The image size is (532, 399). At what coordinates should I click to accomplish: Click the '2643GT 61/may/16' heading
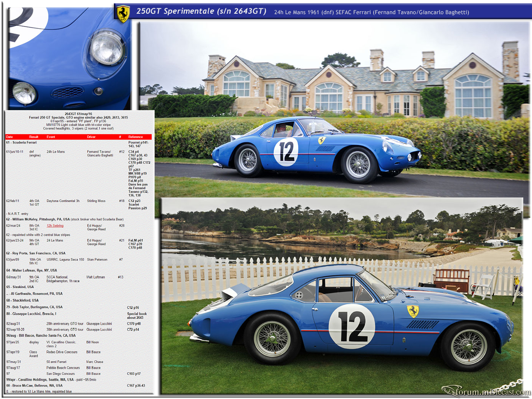[x=78, y=114]
